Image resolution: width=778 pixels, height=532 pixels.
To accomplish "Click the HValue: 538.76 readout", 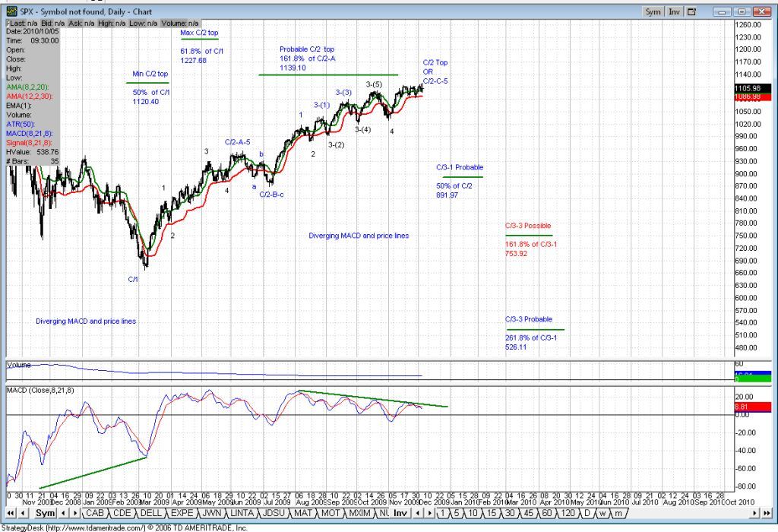I will coord(33,152).
